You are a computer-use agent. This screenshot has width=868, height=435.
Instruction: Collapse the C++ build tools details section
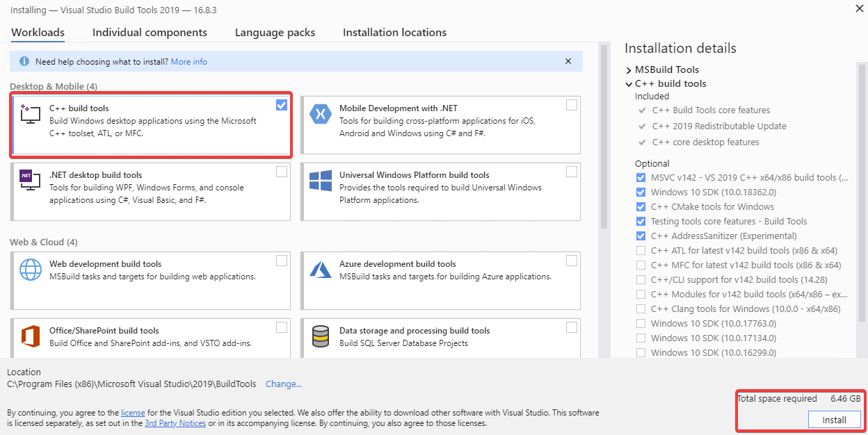point(629,84)
